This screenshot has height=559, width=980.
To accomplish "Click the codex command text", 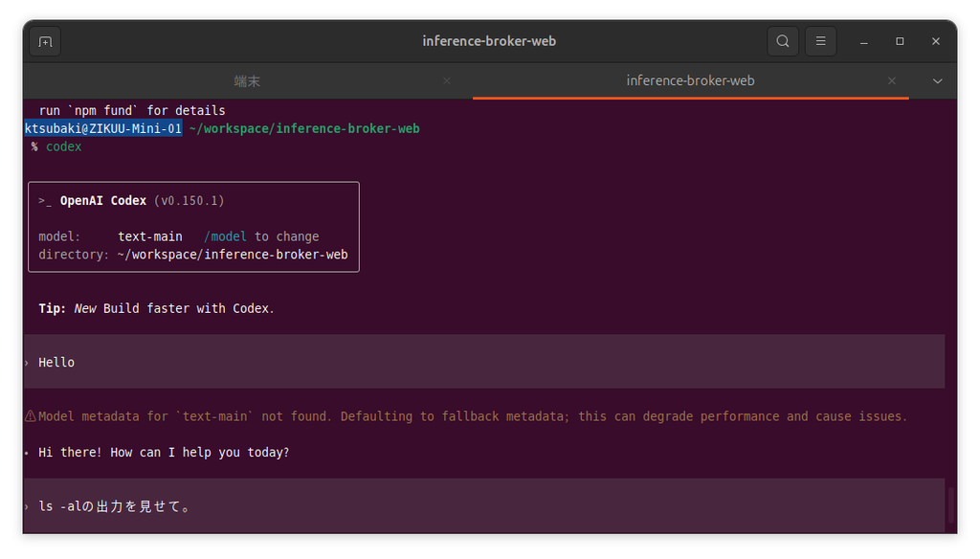I will pyautogui.click(x=64, y=147).
